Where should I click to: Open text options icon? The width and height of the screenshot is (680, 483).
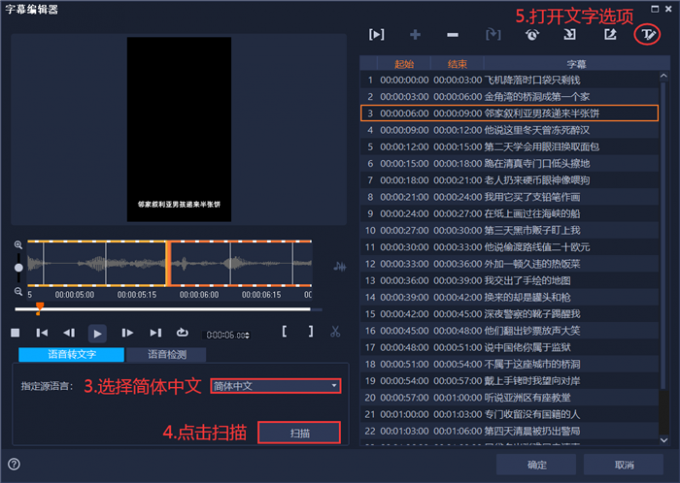point(647,35)
